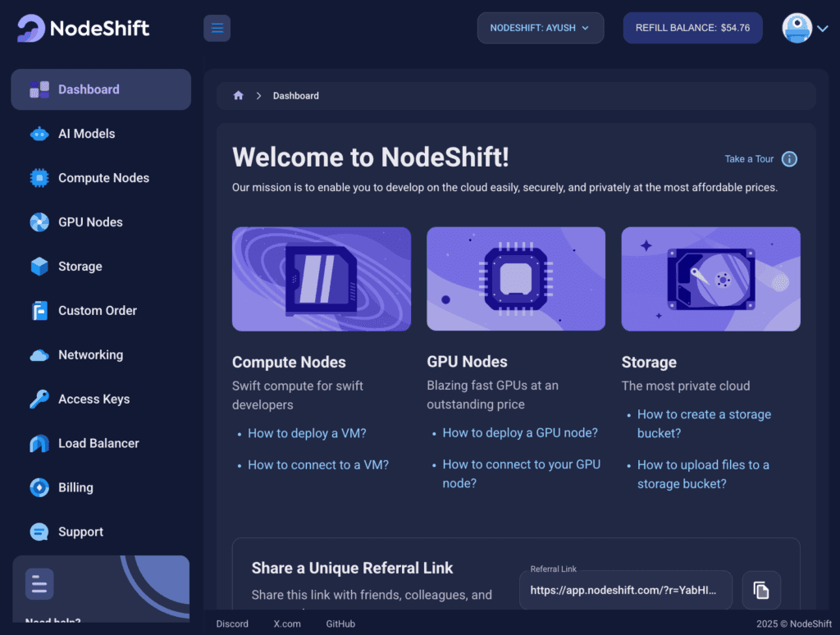Screen dimensions: 840x635
Task: Open the Billing sidebar label
Action: click(75, 487)
